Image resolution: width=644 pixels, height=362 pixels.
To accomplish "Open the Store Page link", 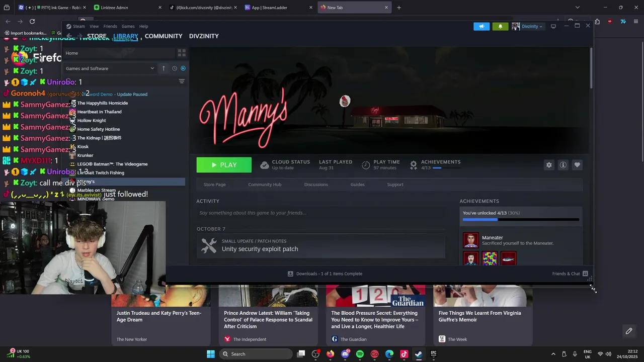I will coord(215,185).
